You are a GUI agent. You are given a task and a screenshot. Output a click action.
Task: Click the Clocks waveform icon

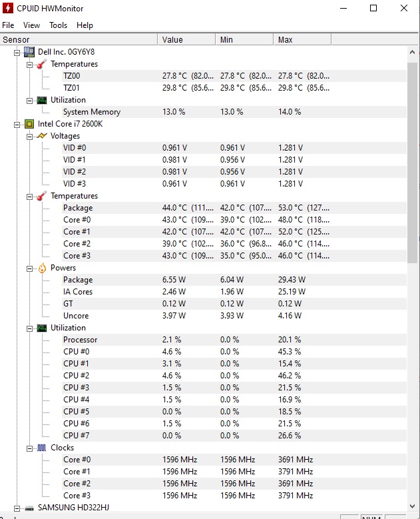(41, 448)
